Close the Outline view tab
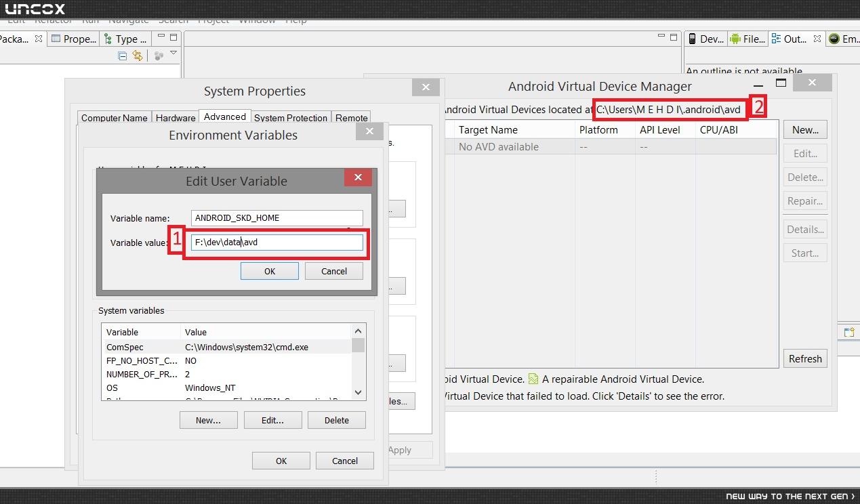 (x=817, y=39)
